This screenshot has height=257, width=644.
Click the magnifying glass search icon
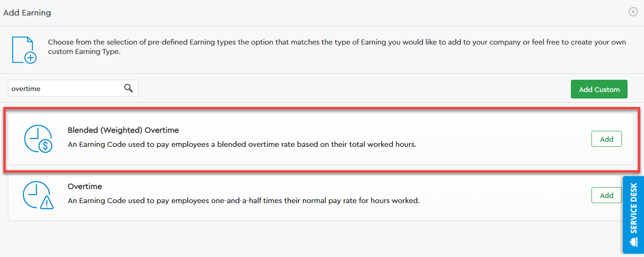point(129,88)
